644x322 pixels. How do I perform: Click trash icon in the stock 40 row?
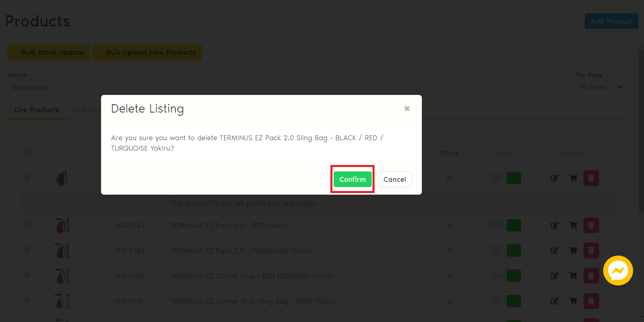591,178
